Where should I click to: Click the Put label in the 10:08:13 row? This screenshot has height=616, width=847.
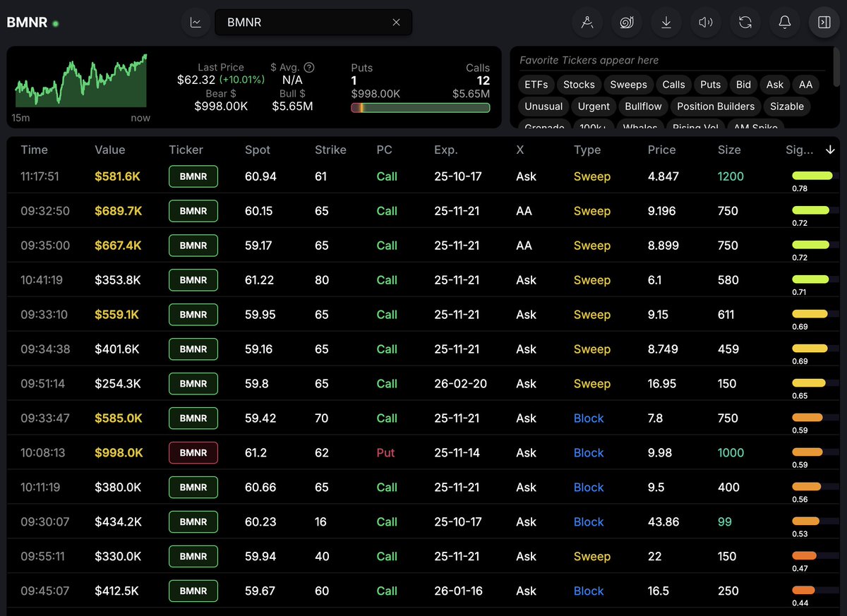385,452
